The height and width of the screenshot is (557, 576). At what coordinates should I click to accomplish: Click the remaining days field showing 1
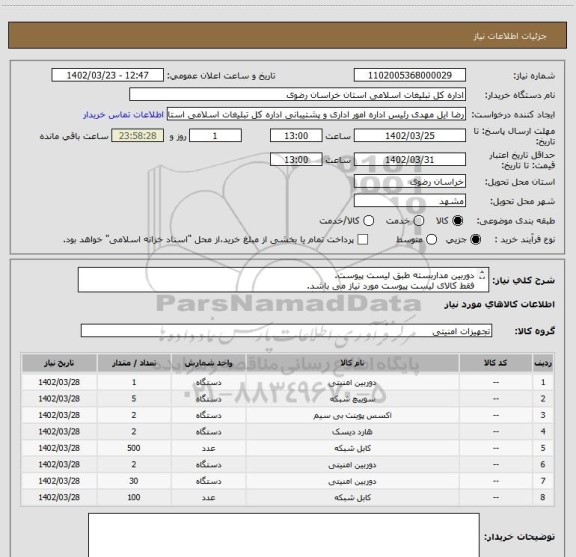215,136
